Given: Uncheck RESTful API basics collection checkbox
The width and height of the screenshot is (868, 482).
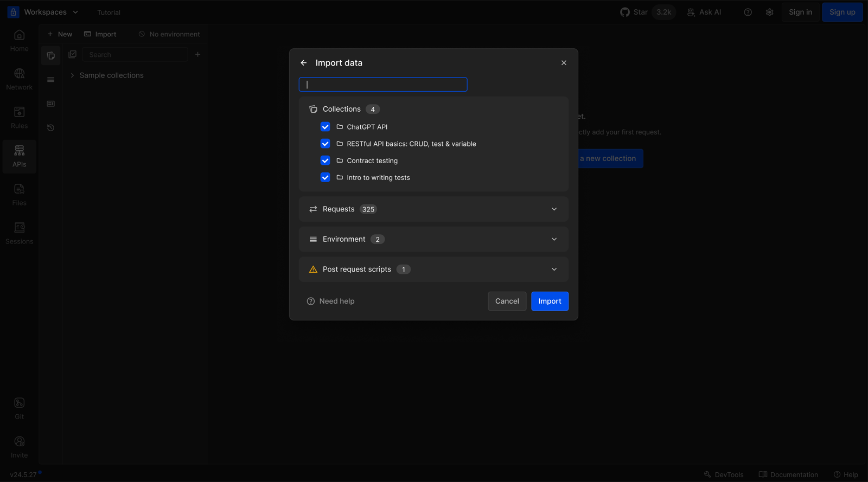Looking at the screenshot, I should coord(325,144).
